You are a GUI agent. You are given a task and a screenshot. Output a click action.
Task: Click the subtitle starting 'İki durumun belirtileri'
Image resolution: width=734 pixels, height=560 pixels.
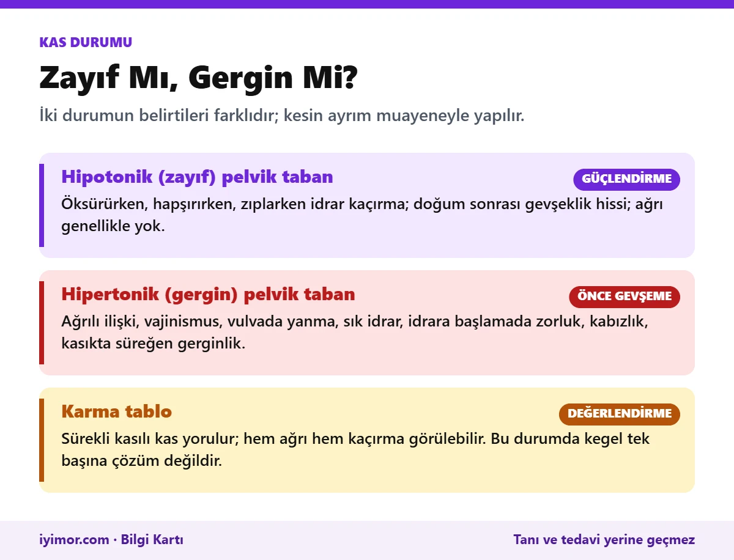pyautogui.click(x=282, y=116)
